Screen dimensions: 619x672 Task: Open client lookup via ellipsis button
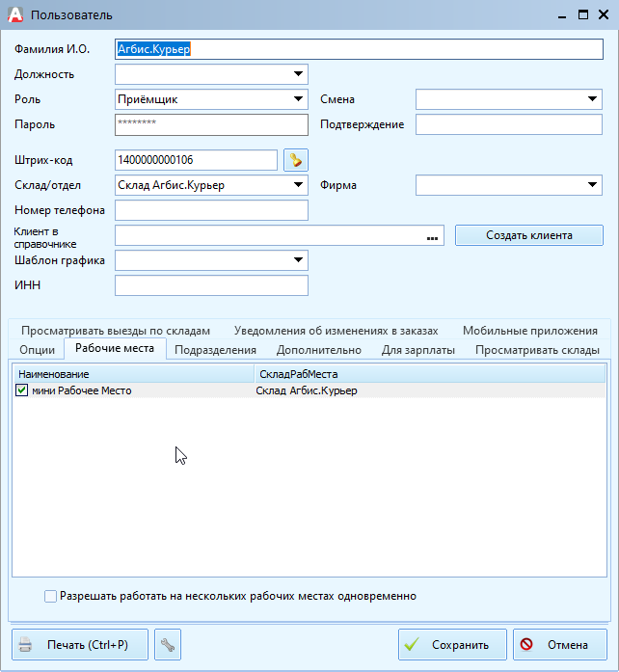click(x=433, y=236)
